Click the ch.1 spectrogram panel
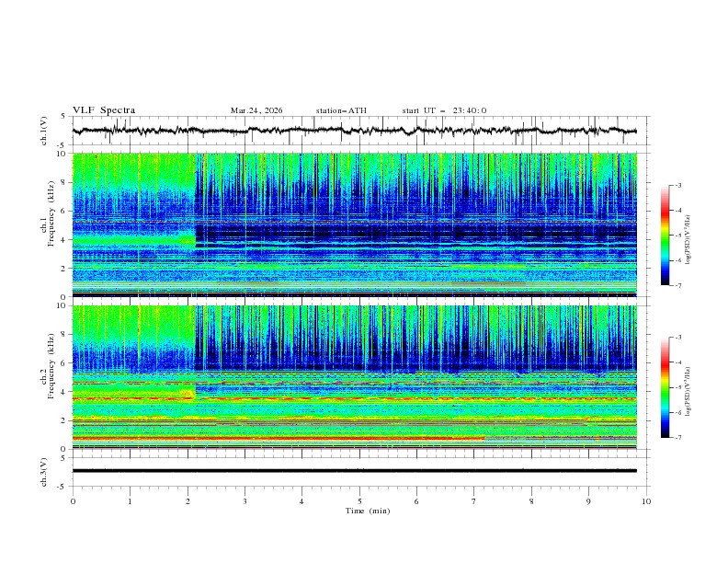Screen dimensions: 728x563 354,224
